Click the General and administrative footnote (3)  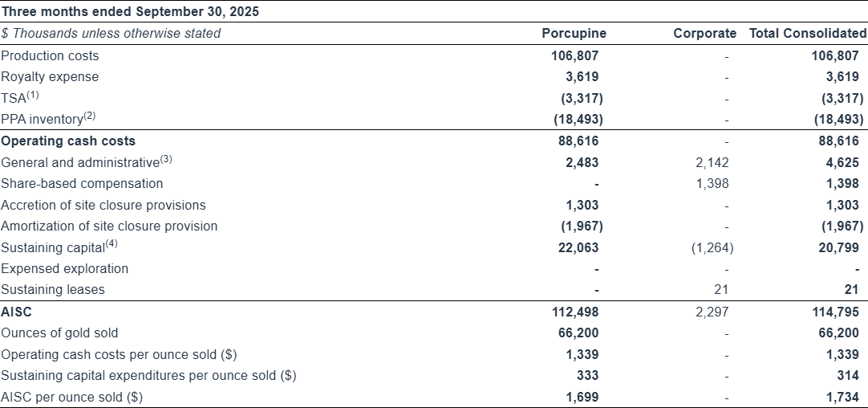166,159
